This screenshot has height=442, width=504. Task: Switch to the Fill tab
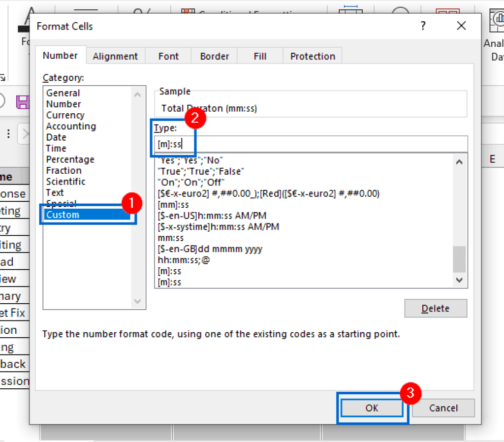[259, 56]
